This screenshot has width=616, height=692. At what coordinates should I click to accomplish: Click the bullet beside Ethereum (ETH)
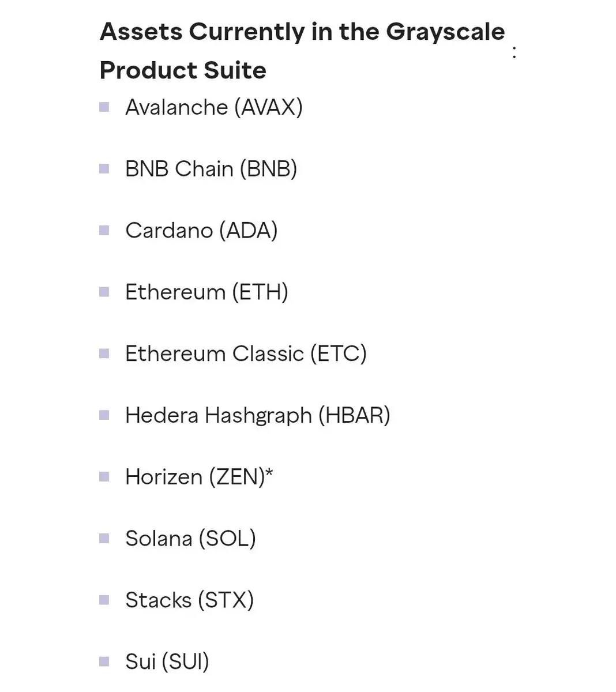coord(104,292)
